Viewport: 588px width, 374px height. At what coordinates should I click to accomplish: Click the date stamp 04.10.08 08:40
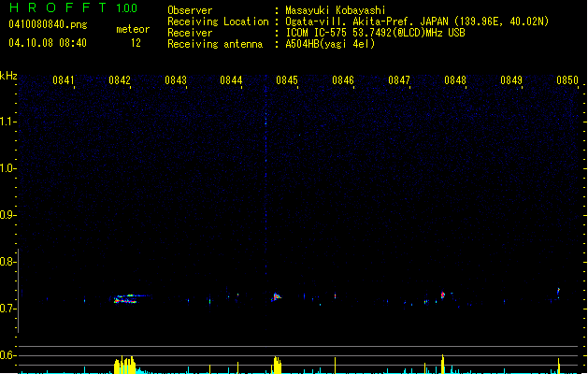[48, 43]
